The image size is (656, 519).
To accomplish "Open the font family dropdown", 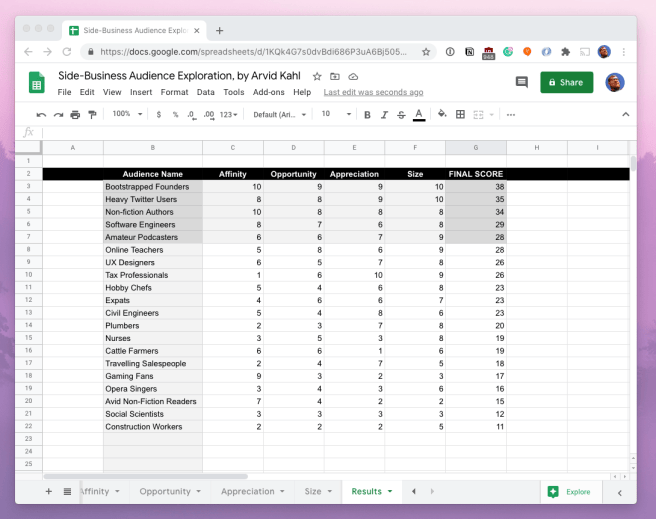I will point(279,115).
